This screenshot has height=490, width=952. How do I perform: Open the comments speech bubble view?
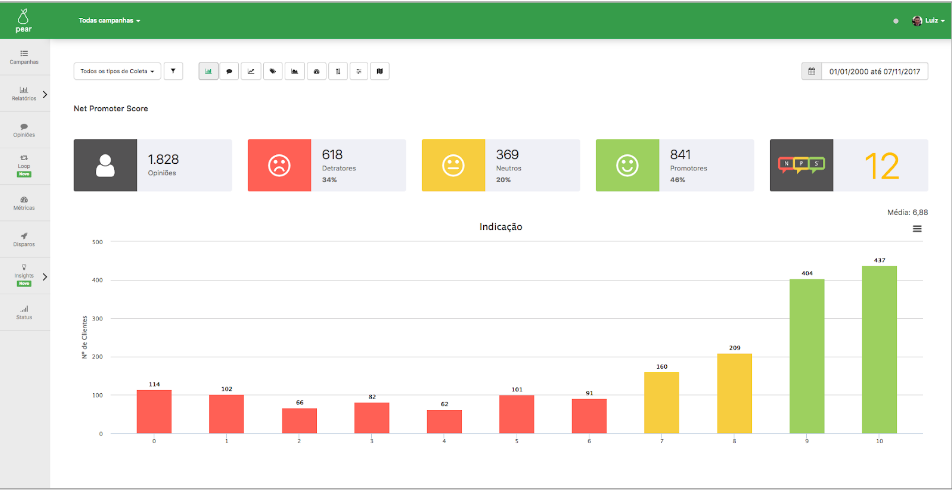click(x=229, y=71)
